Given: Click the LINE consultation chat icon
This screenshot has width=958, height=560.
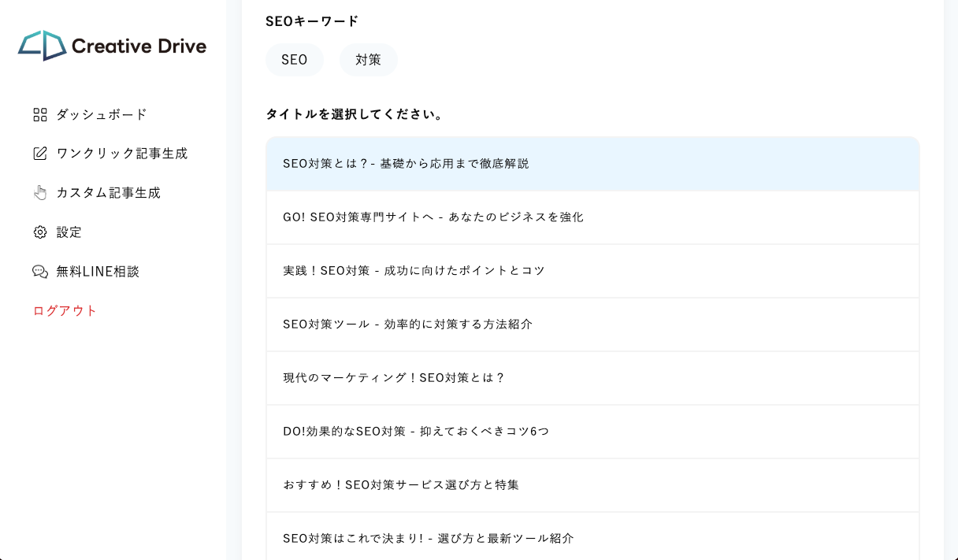Looking at the screenshot, I should click(40, 272).
